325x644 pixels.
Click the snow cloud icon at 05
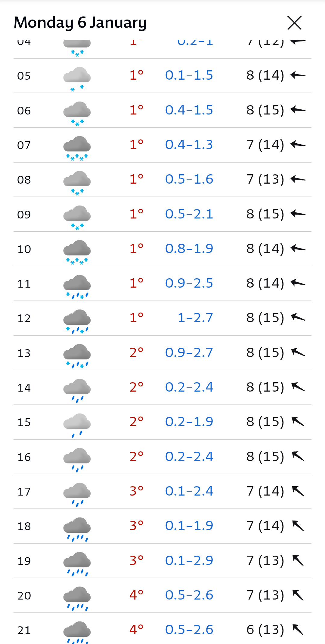coord(77,79)
